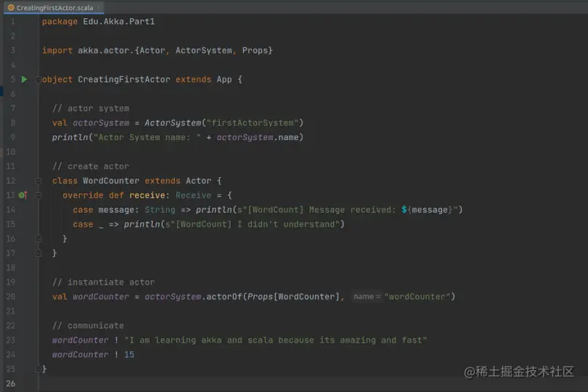The height and width of the screenshot is (392, 588).
Task: Click 'wordCounter' on line 23
Action: click(x=81, y=340)
